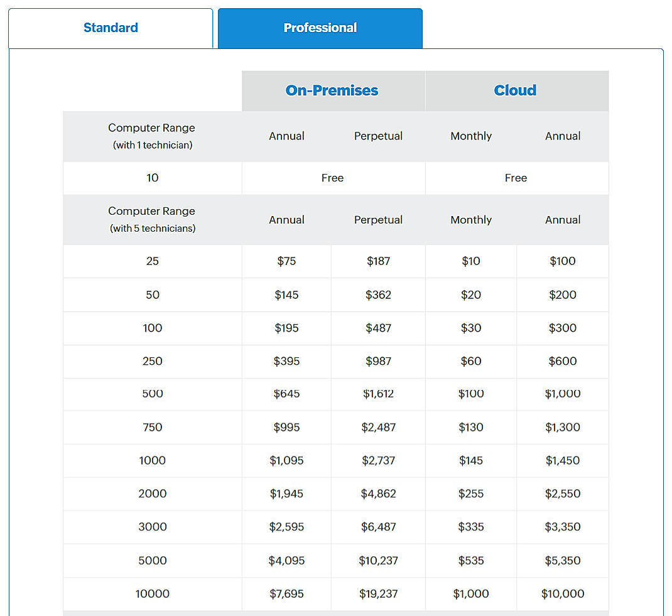The width and height of the screenshot is (672, 616).
Task: Click the Cloud Monthly column label
Action: click(x=471, y=136)
